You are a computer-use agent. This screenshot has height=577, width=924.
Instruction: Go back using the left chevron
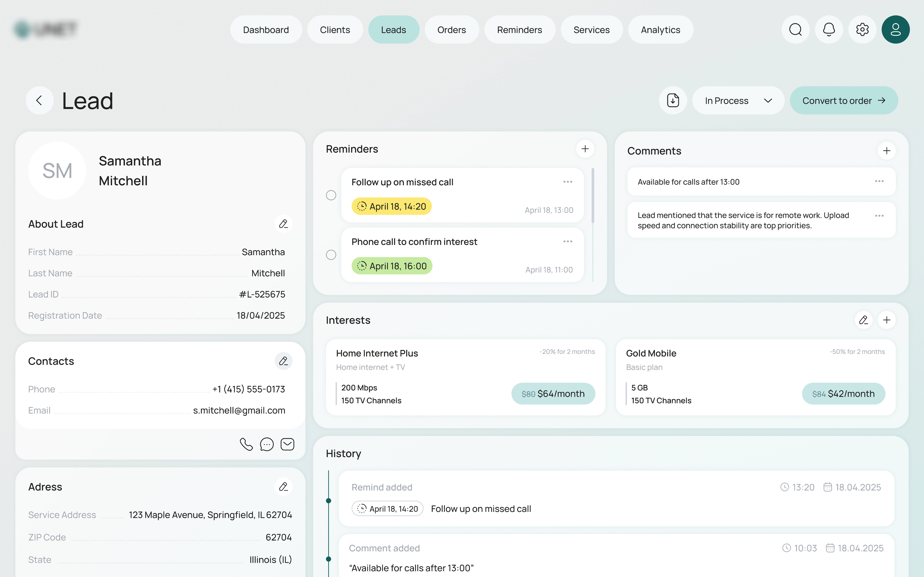[39, 100]
